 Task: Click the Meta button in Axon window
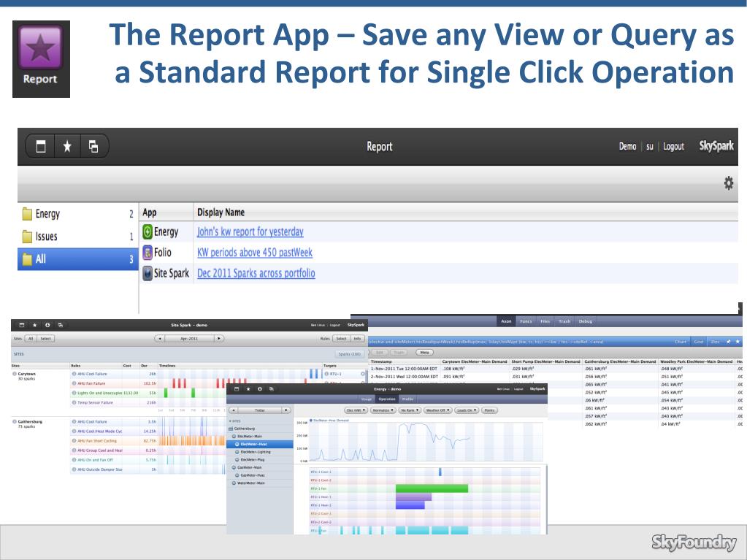424,353
